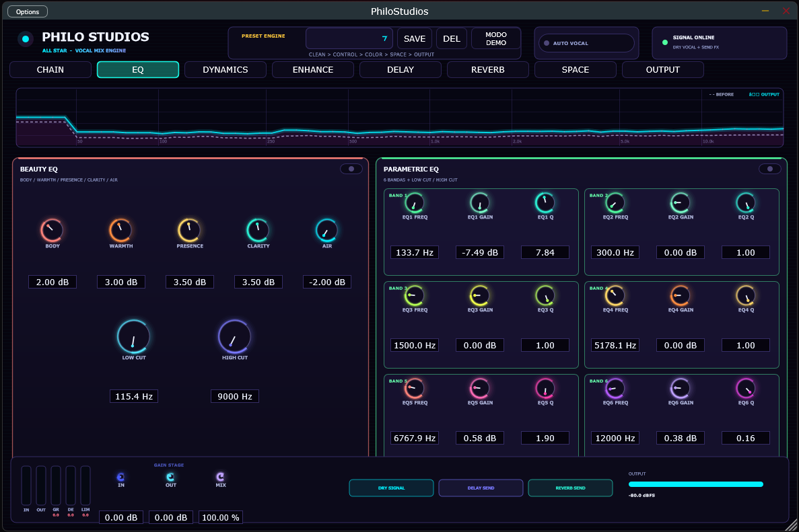The height and width of the screenshot is (532, 799).
Task: Click the EQ3 Q knob
Action: point(545,295)
